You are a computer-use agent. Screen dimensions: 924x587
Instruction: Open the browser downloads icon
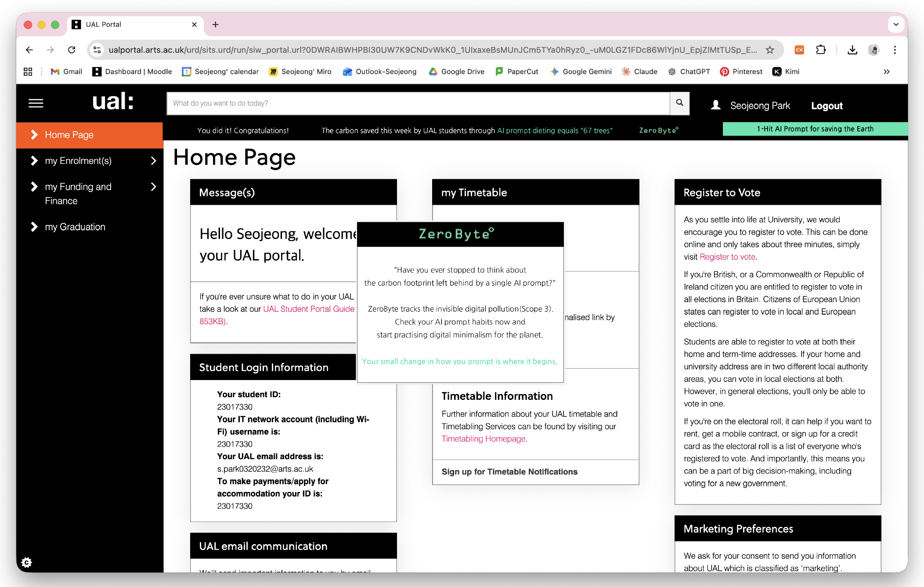click(x=852, y=50)
